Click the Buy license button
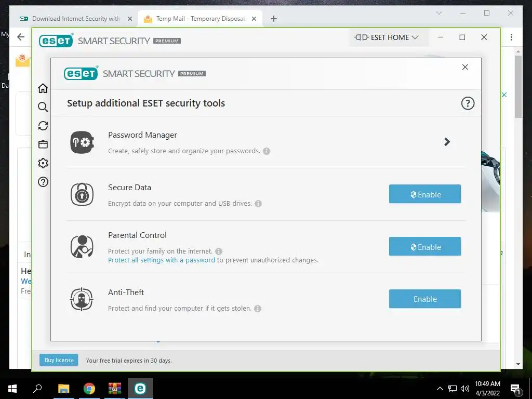The width and height of the screenshot is (532, 399). (x=59, y=360)
